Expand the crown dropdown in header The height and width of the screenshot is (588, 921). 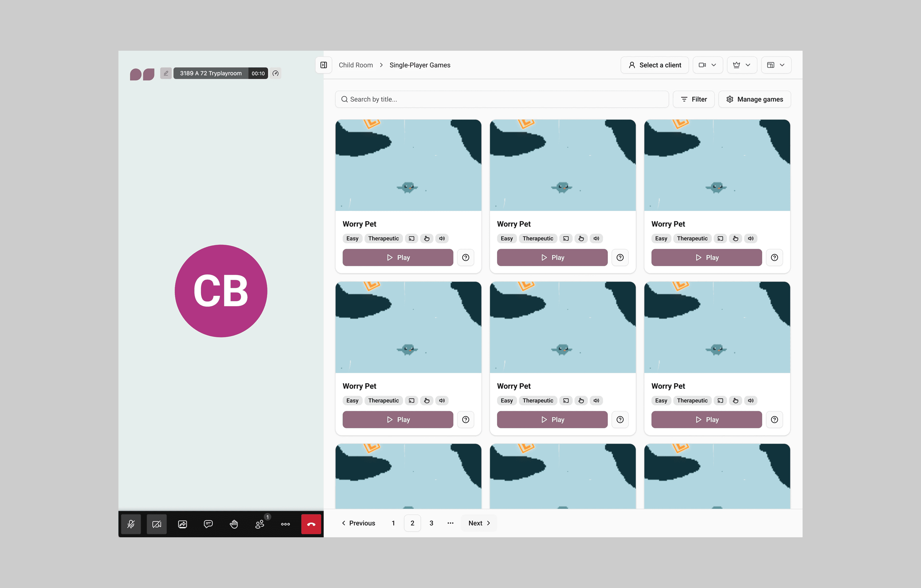pyautogui.click(x=741, y=65)
